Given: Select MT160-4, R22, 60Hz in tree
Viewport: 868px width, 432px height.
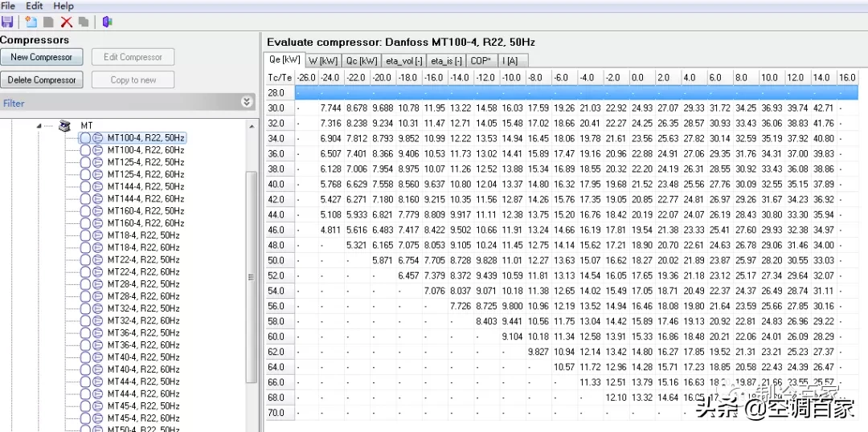Looking at the screenshot, I should [x=146, y=223].
